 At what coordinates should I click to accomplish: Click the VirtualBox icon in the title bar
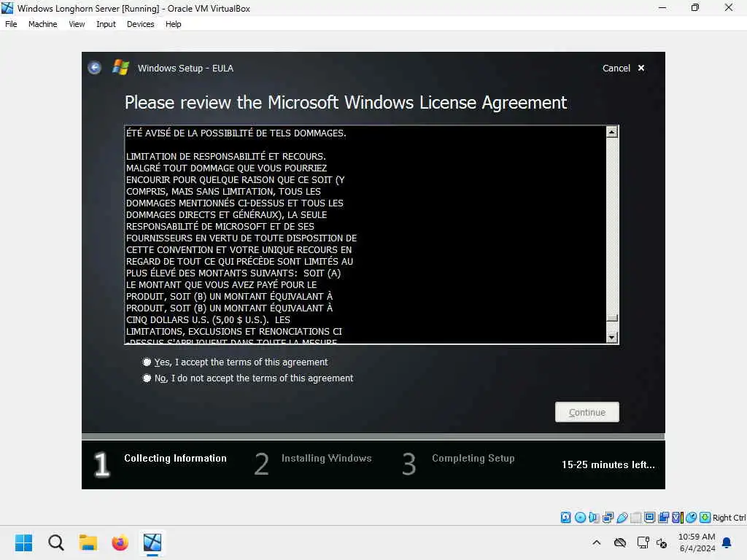(7, 8)
